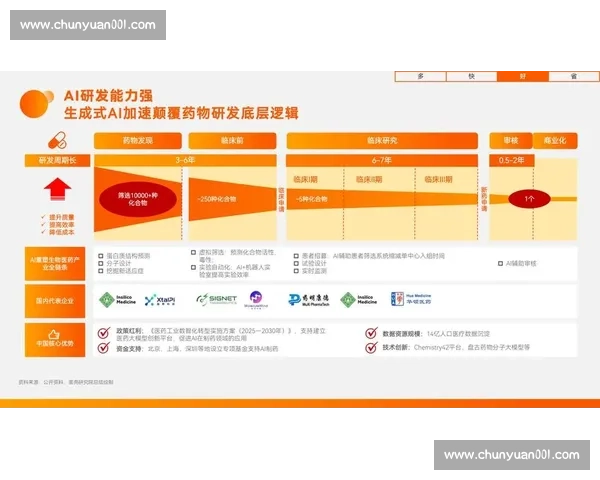This screenshot has height=480, width=600.
Task: Click the 临床II期 label
Action: pos(369,180)
